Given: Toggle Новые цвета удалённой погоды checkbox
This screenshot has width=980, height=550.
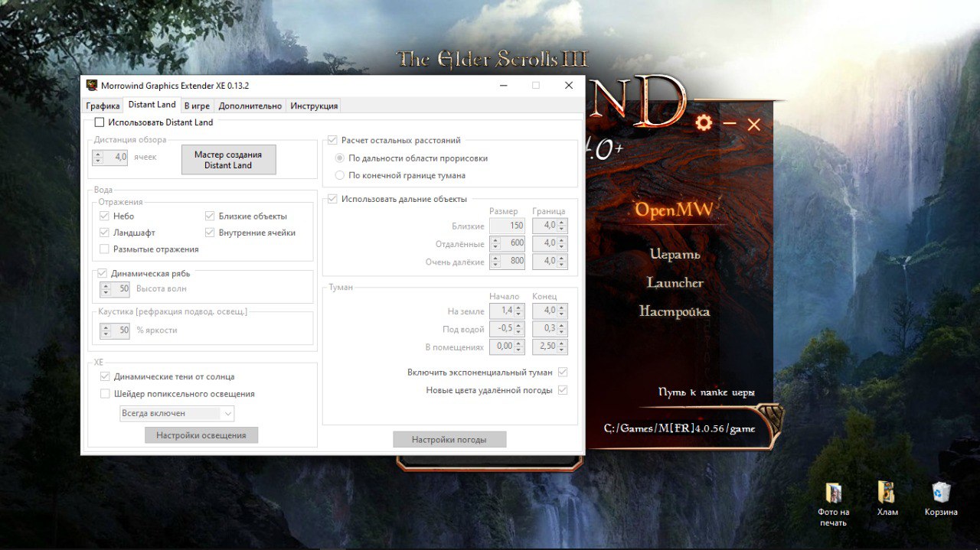Looking at the screenshot, I should pyautogui.click(x=563, y=390).
